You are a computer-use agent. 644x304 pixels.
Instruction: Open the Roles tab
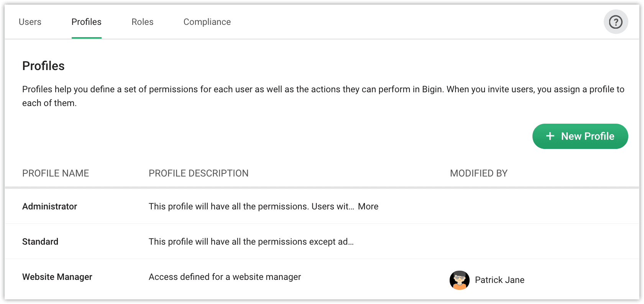coord(142,22)
